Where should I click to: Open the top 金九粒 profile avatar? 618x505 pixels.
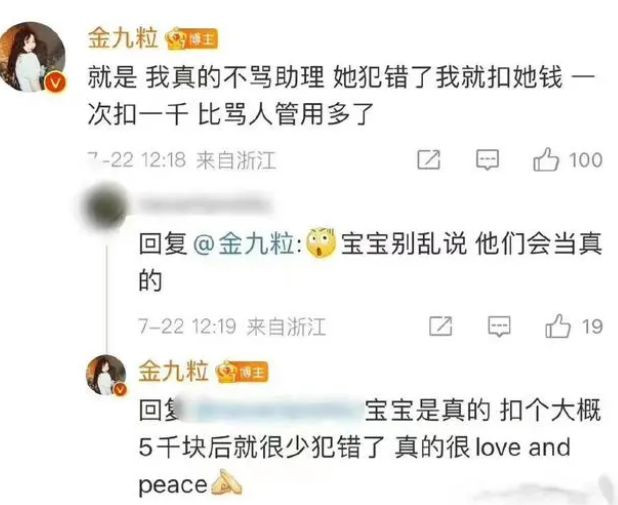(x=33, y=56)
